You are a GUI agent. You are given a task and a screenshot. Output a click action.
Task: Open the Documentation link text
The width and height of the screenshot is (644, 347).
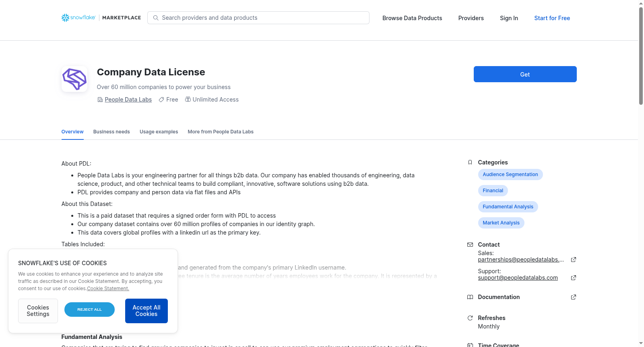tap(499, 297)
